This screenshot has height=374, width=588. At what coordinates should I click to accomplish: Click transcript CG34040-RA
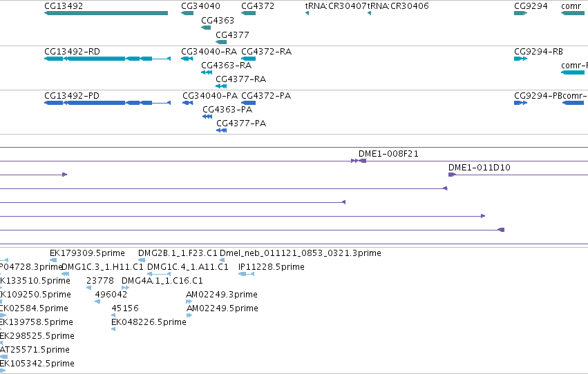tap(187, 59)
